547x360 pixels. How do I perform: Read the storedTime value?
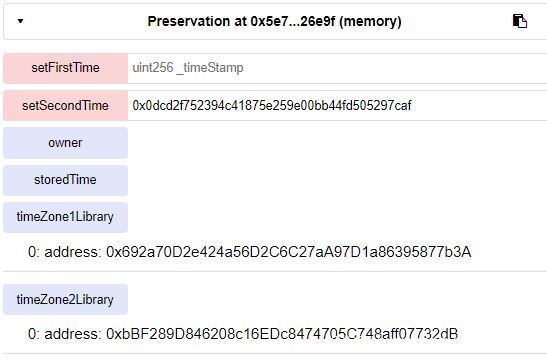tap(66, 180)
